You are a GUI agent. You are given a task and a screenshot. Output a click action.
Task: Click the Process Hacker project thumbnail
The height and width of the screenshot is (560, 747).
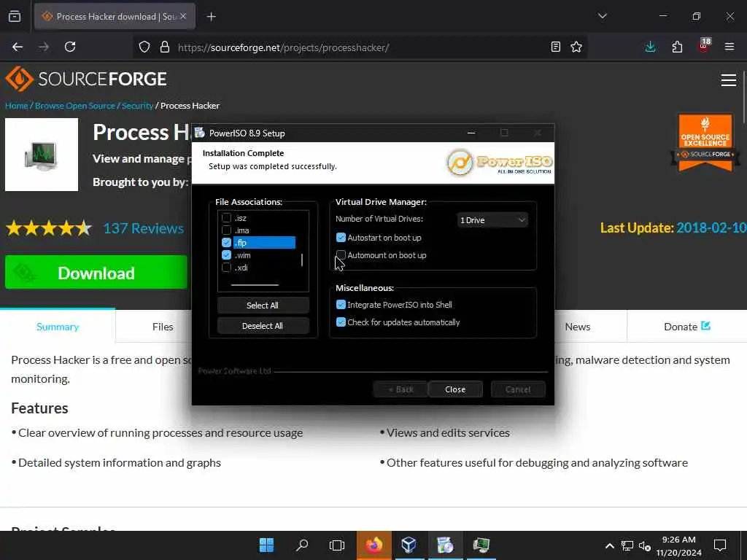(42, 155)
